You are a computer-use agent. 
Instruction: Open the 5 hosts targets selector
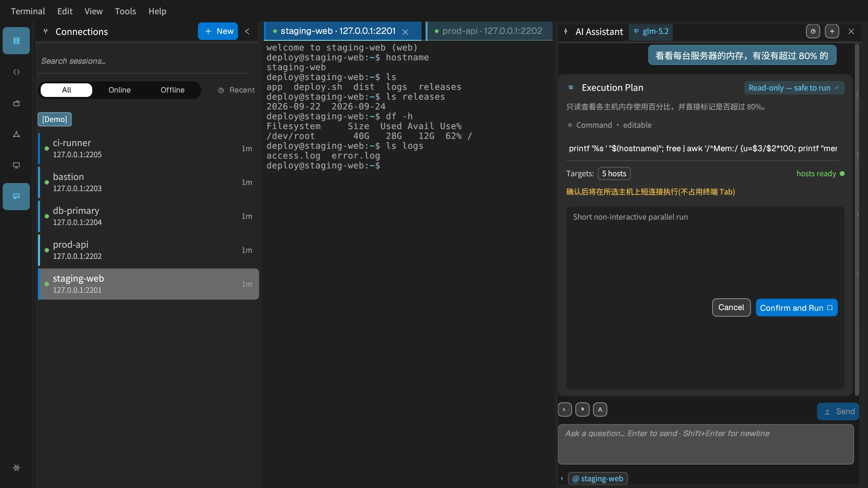coord(614,174)
